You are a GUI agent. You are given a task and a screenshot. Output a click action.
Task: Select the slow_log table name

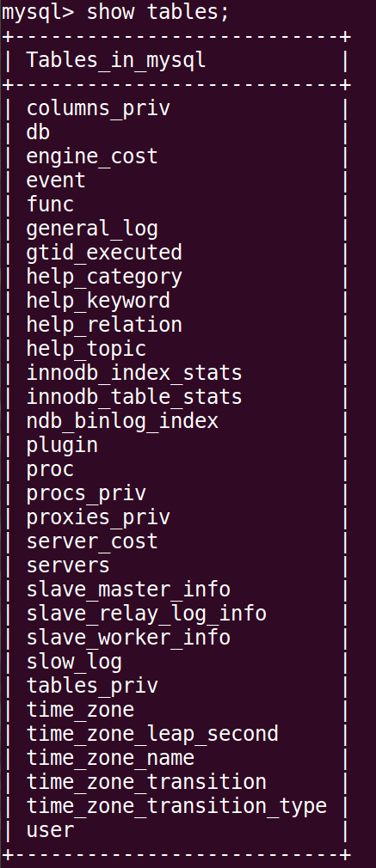(x=74, y=662)
